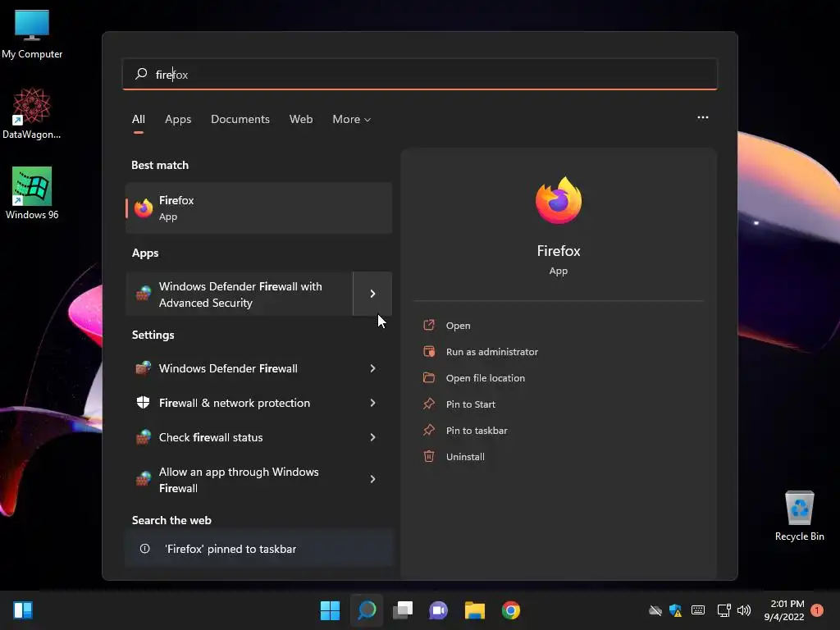Click the volume speaker tray icon
Screen dimensions: 840x630
click(x=744, y=610)
